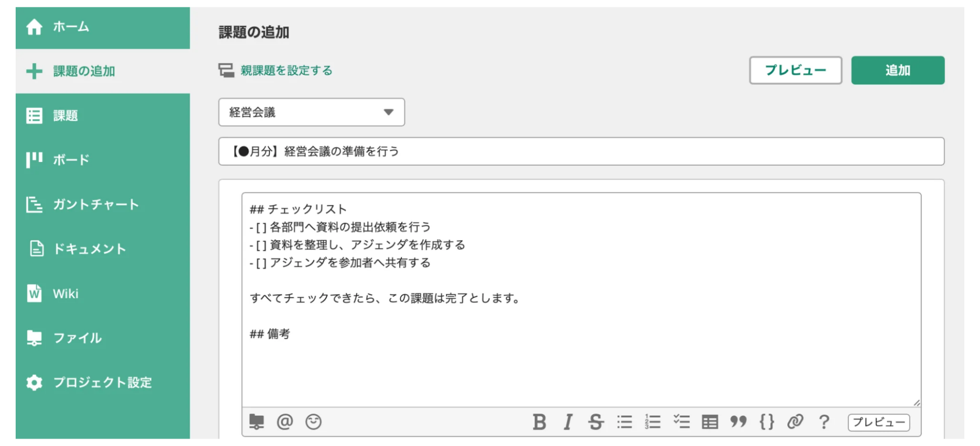Click the ファイル file icon in the sidebar
The width and height of the screenshot is (980, 446).
click(34, 338)
